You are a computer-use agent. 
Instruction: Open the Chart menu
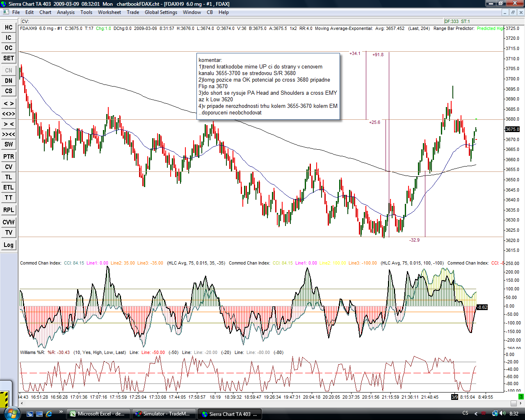(46, 12)
